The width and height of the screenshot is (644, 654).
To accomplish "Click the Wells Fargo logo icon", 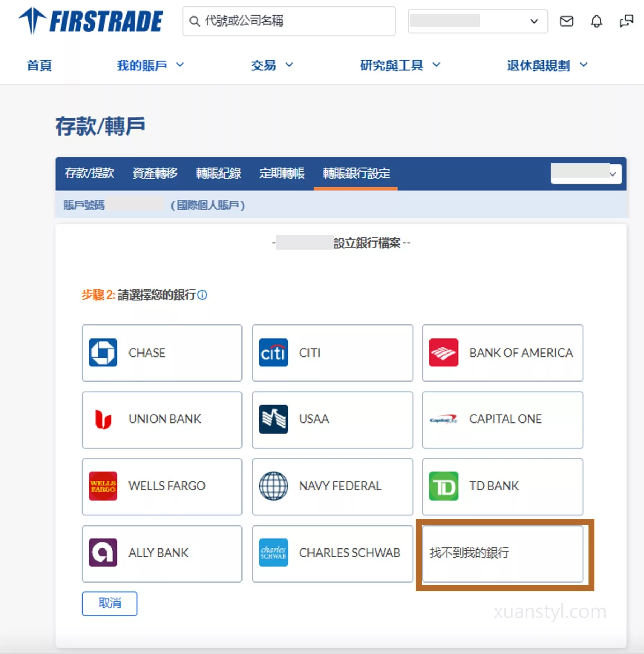I will pyautogui.click(x=103, y=486).
